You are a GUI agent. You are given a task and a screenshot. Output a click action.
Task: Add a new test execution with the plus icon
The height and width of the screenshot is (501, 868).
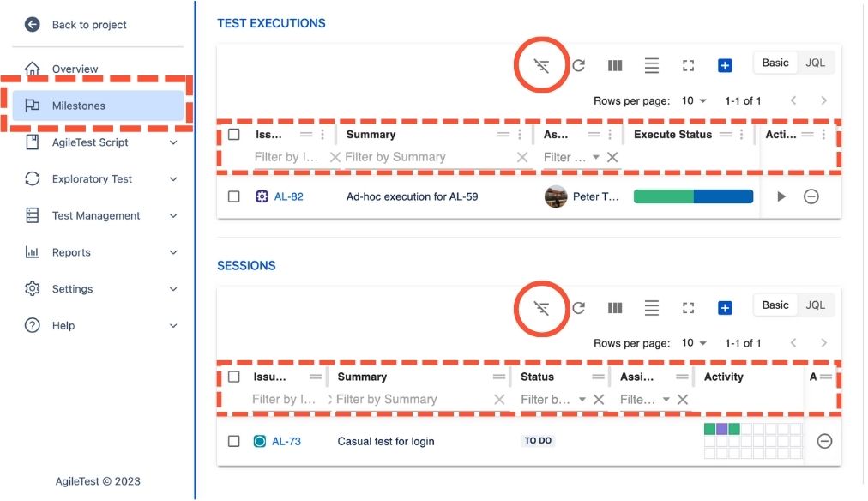pyautogui.click(x=725, y=65)
